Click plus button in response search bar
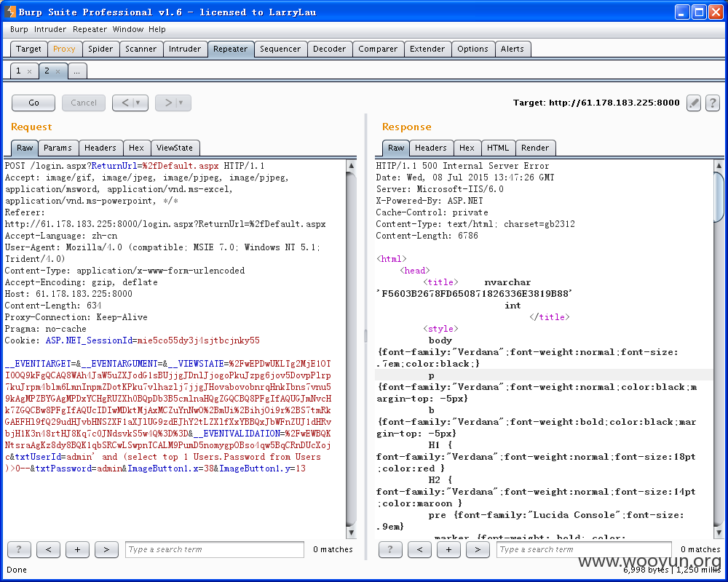 click(449, 549)
